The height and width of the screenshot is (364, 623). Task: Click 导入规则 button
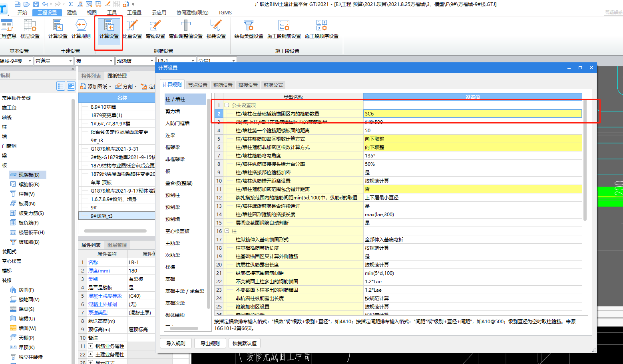coord(176,343)
